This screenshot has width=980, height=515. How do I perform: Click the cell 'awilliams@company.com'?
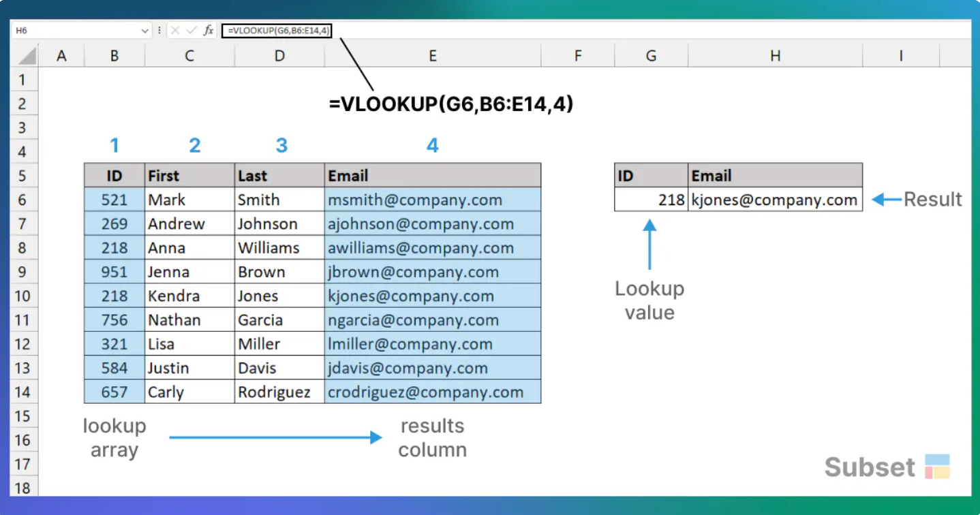click(433, 248)
